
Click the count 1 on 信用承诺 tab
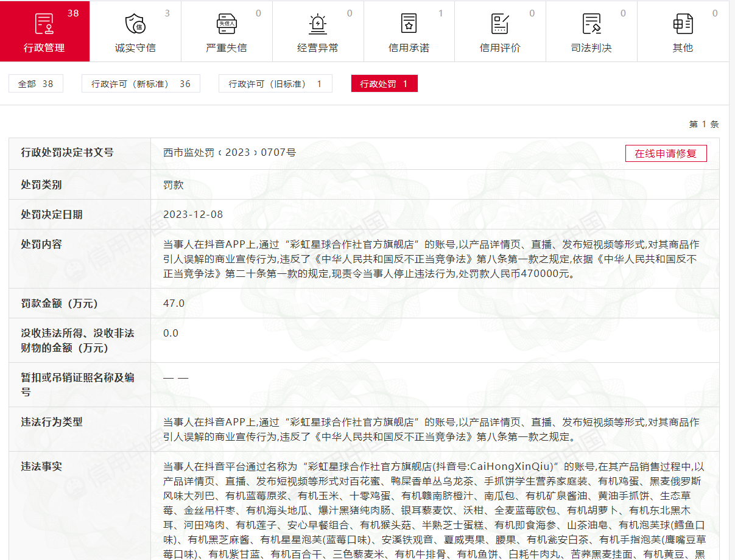pyautogui.click(x=441, y=13)
